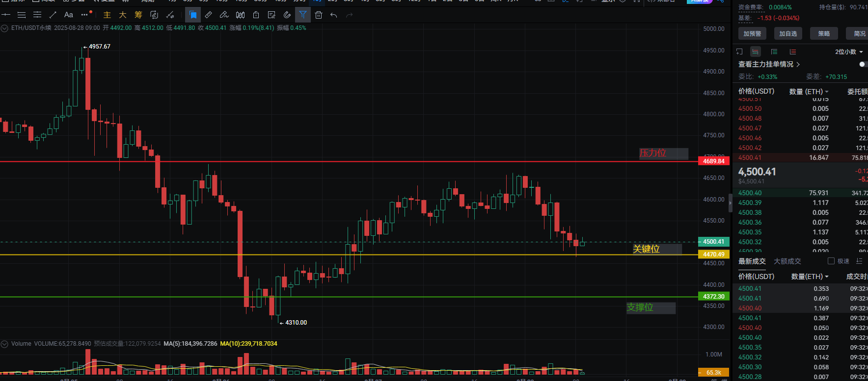Toggle the blue filter funnel icon
Viewport: 868px width, 381px height.
(x=303, y=15)
